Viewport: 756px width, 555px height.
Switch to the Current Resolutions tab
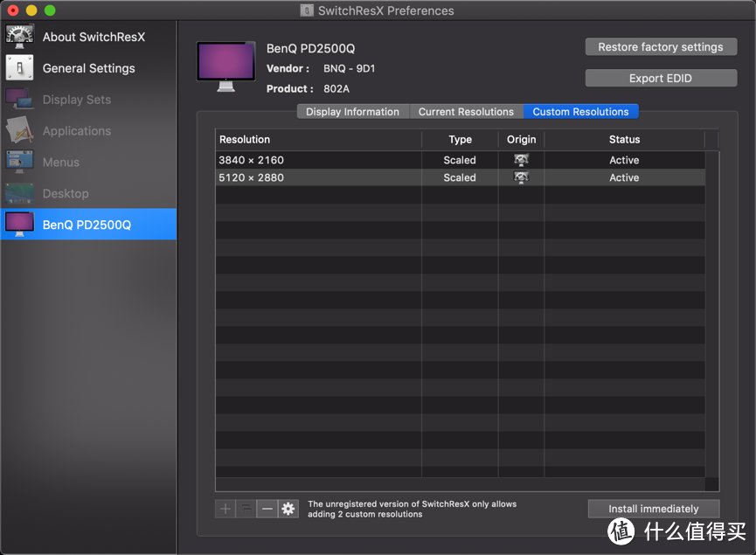coord(466,112)
